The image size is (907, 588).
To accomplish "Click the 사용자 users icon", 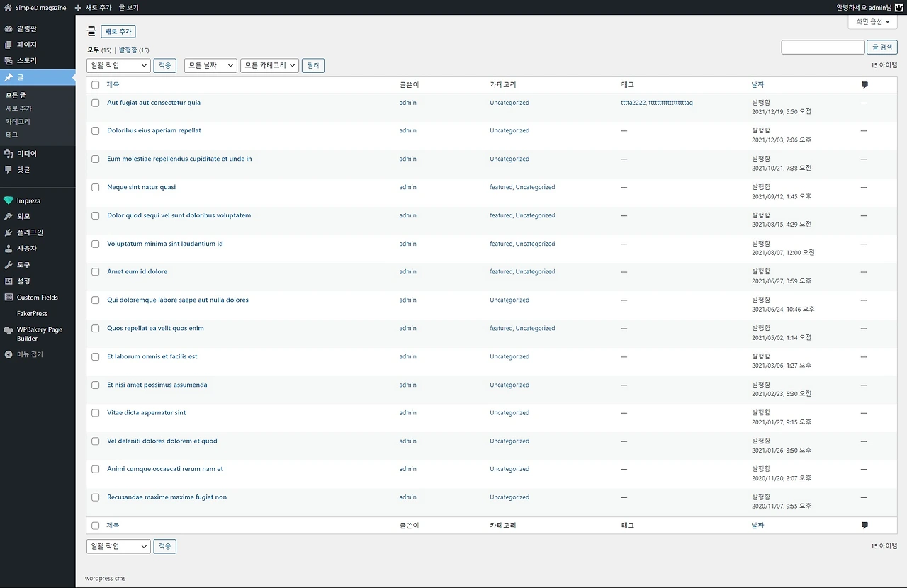I will 9,249.
